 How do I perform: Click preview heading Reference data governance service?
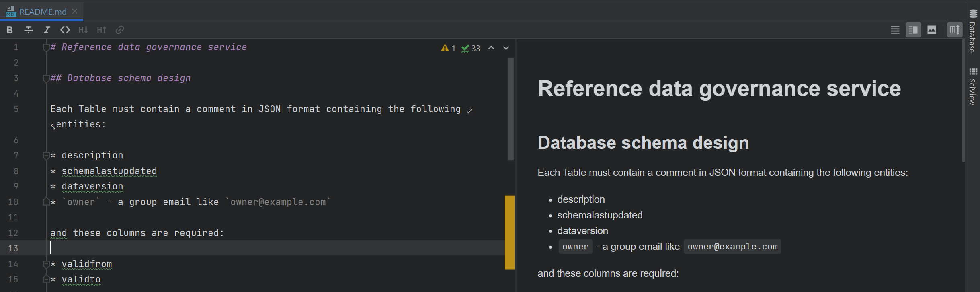click(720, 88)
